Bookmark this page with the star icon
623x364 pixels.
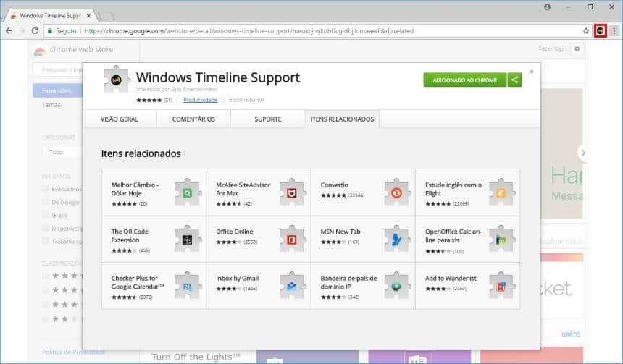[585, 31]
